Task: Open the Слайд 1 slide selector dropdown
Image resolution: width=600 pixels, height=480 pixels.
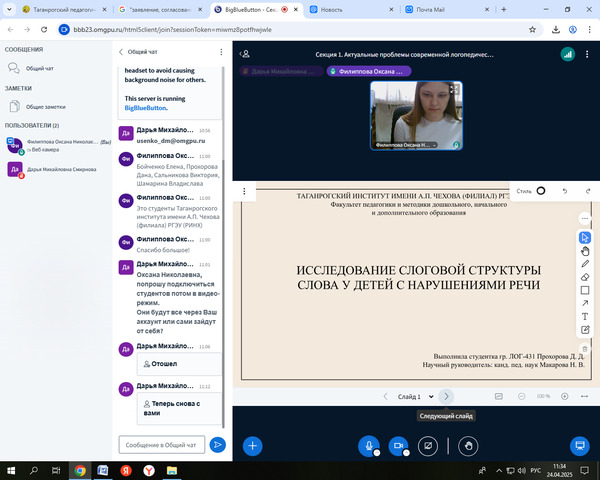Action: tap(412, 396)
